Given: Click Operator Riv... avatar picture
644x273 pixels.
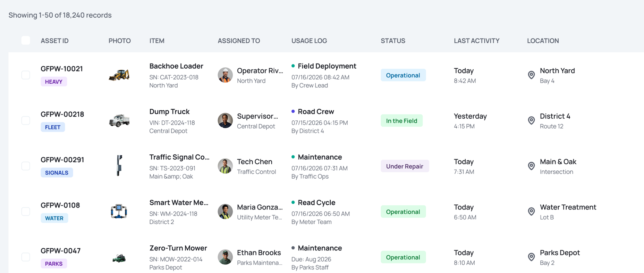Looking at the screenshot, I should [225, 75].
